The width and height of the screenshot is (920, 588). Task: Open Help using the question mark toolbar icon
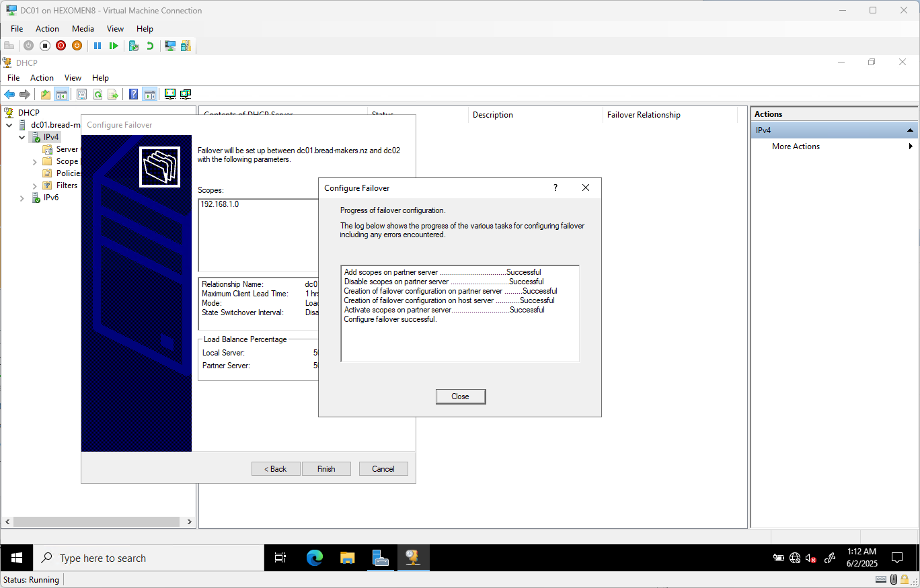134,94
